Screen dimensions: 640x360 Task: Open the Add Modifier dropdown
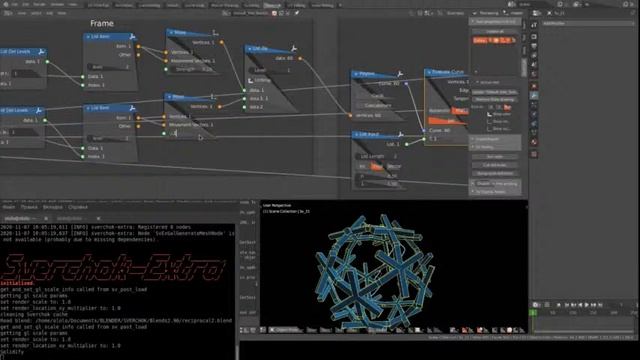588,23
